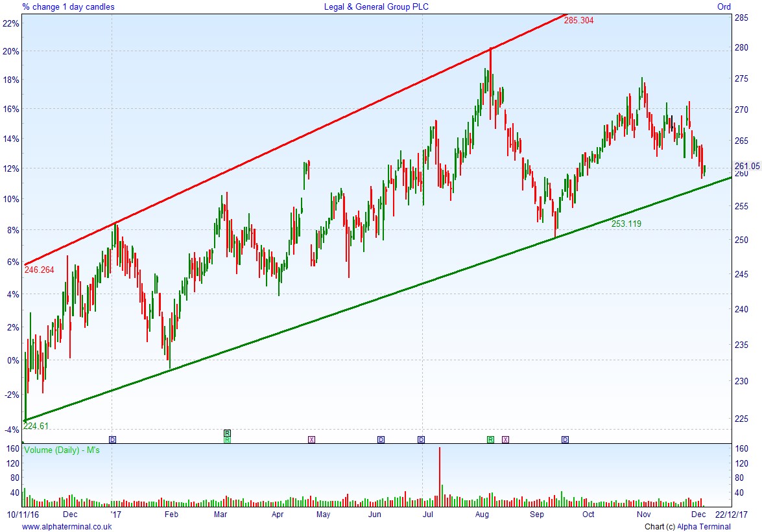Click the red 285.304 trendline value
Viewport: 762px width, 532px height.
tap(578, 20)
